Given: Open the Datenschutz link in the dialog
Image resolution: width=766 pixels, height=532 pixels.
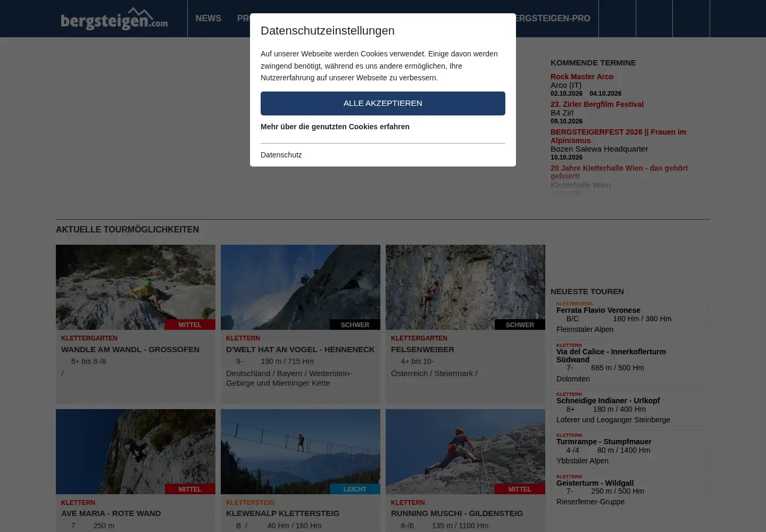Looking at the screenshot, I should pyautogui.click(x=281, y=155).
